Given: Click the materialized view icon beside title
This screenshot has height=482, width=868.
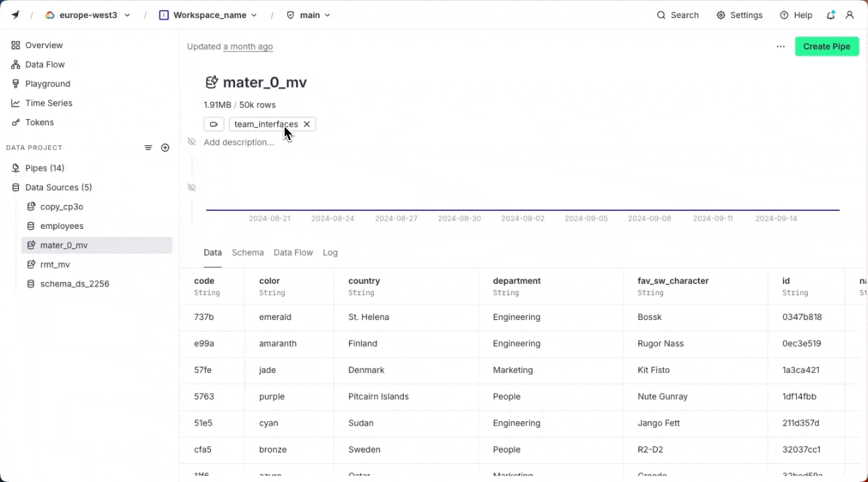Looking at the screenshot, I should click(x=212, y=82).
